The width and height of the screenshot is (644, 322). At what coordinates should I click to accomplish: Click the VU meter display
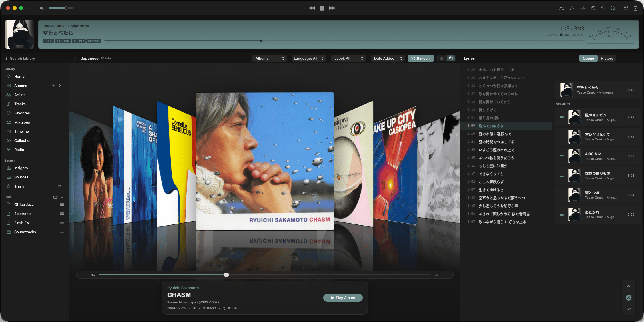coord(611,35)
